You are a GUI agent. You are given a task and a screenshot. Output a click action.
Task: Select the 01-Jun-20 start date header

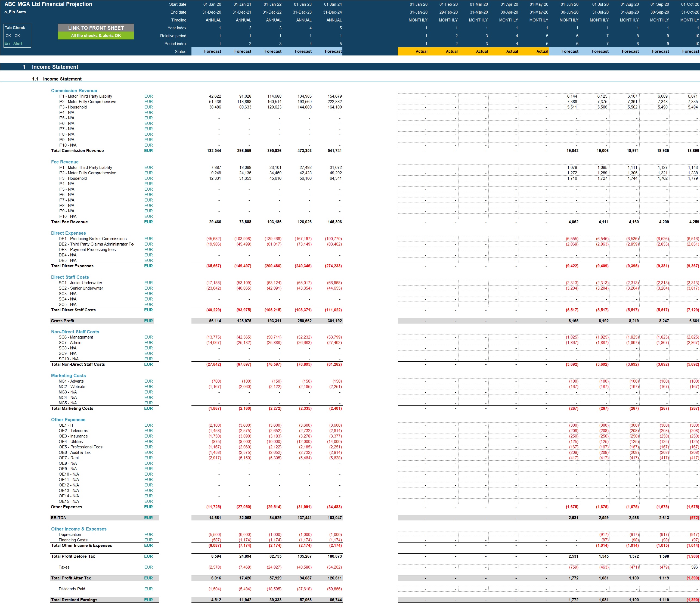click(569, 4)
